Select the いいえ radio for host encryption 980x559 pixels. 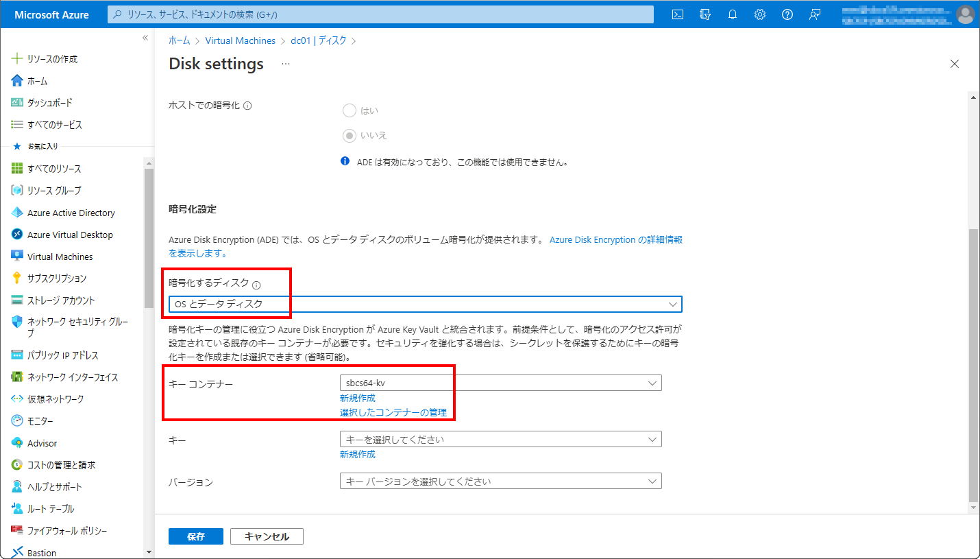[x=350, y=135]
